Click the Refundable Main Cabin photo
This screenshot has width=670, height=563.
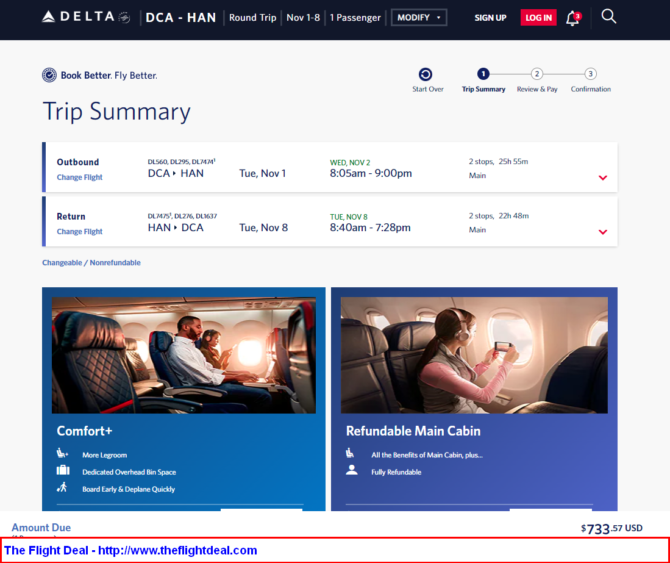pyautogui.click(x=474, y=355)
